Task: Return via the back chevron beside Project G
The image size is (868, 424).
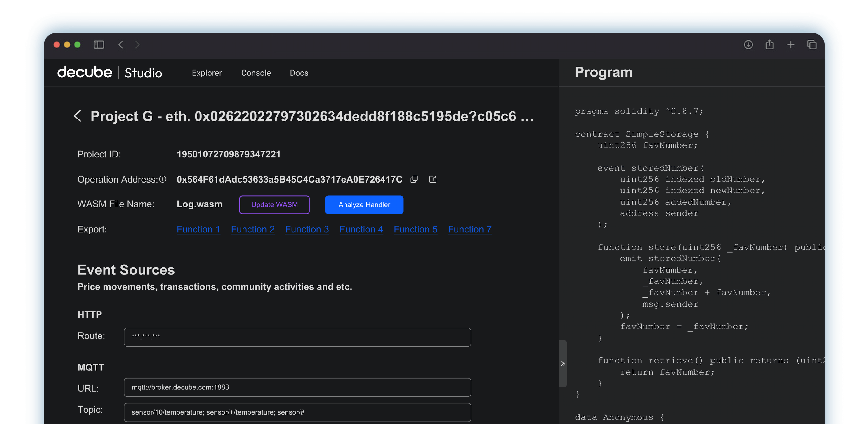Action: [x=78, y=116]
